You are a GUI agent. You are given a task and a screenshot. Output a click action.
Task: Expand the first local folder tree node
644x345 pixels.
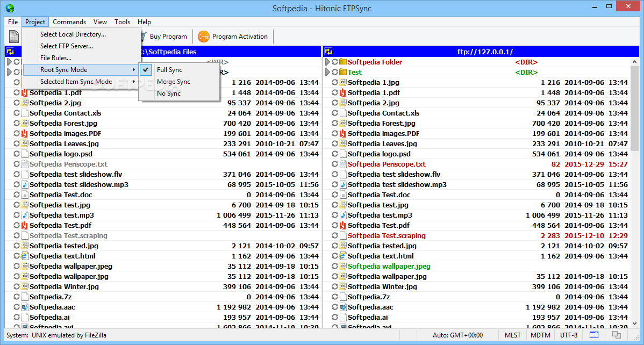(10, 62)
